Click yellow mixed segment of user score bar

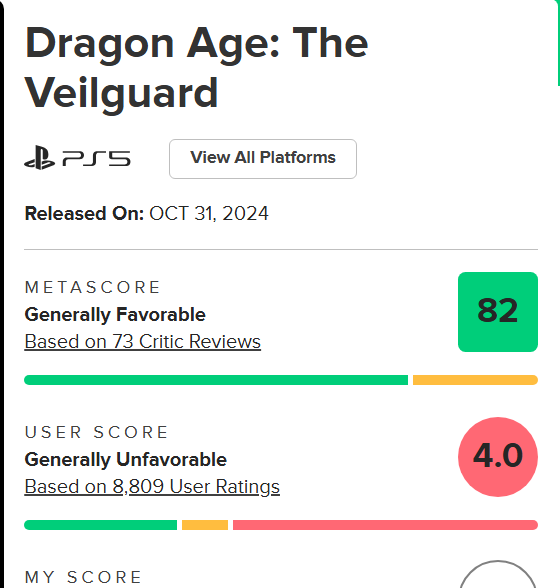(x=205, y=525)
